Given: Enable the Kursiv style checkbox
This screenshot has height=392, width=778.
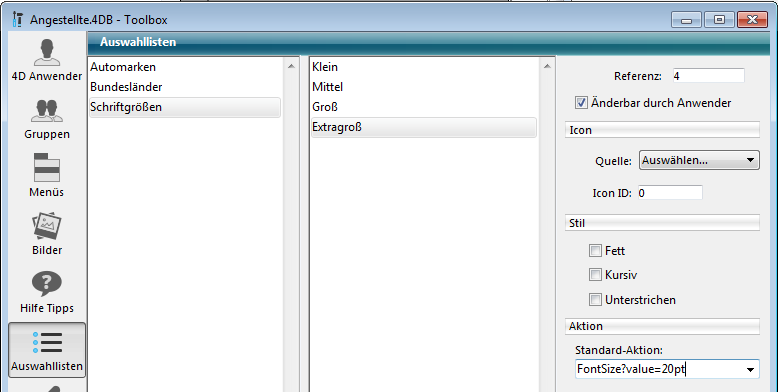Looking at the screenshot, I should coord(595,274).
